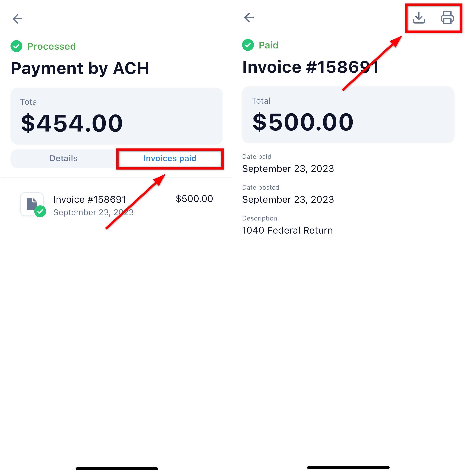Image resolution: width=465 pixels, height=476 pixels.
Task: Select the Invoices paid tab
Action: 170,158
